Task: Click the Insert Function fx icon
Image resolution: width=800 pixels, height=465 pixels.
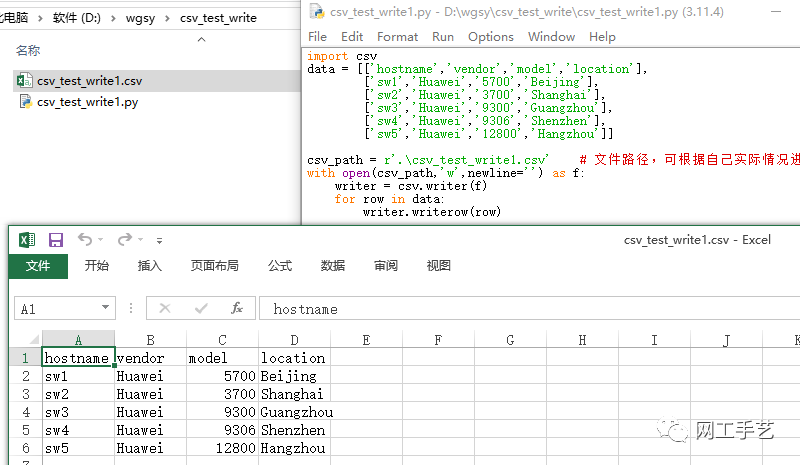Action: [x=237, y=308]
